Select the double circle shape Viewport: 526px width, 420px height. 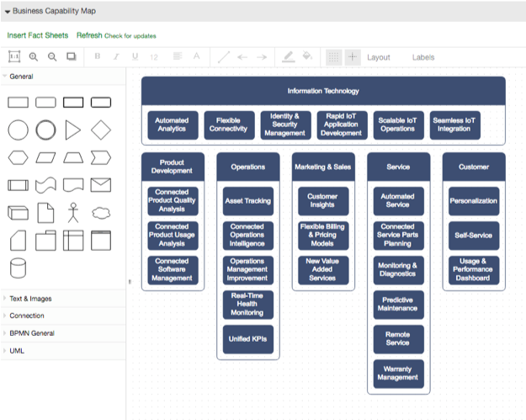45,130
